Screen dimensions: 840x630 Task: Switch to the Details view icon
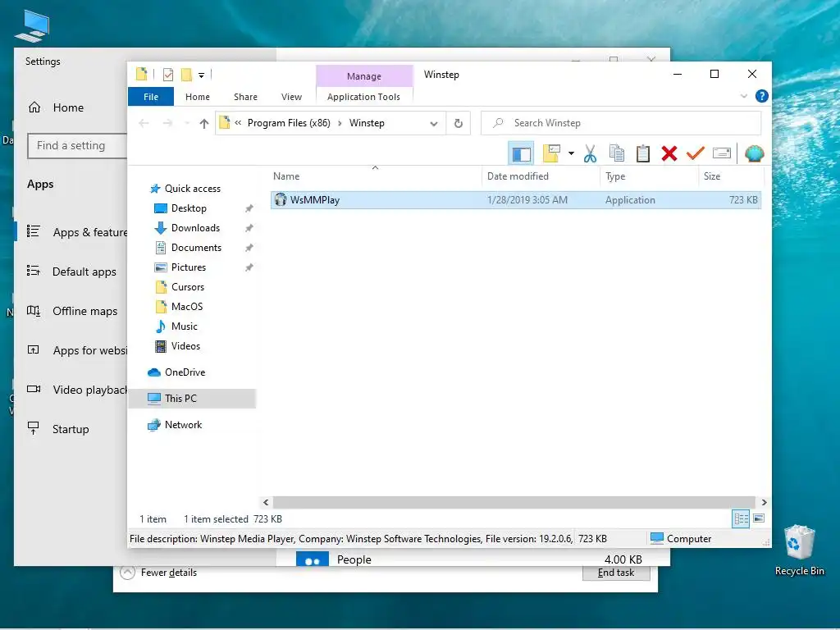click(741, 518)
